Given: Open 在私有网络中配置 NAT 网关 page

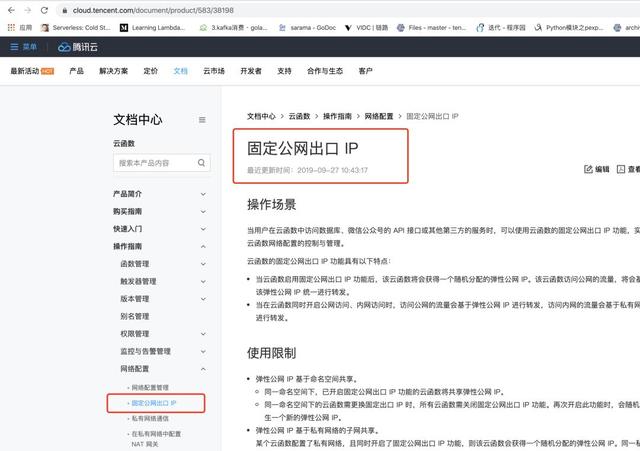Looking at the screenshot, I should [x=156, y=439].
